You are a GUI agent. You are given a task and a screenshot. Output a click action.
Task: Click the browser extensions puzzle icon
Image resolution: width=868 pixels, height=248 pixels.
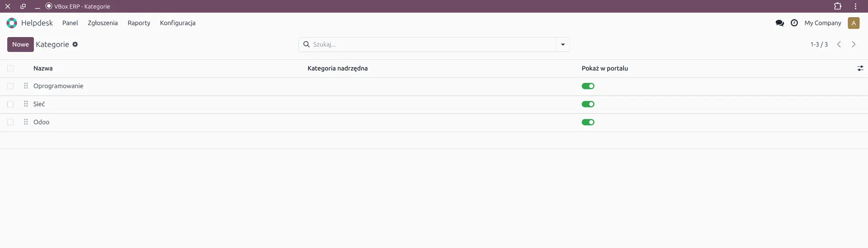point(837,6)
